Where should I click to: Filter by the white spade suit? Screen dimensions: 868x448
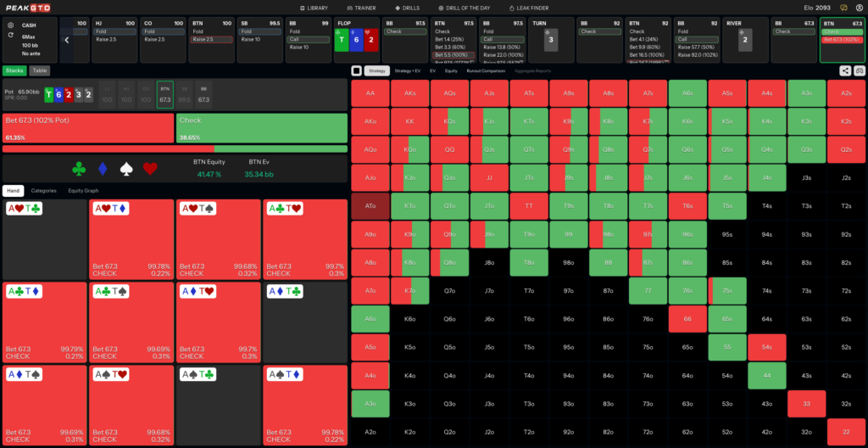coord(127,169)
